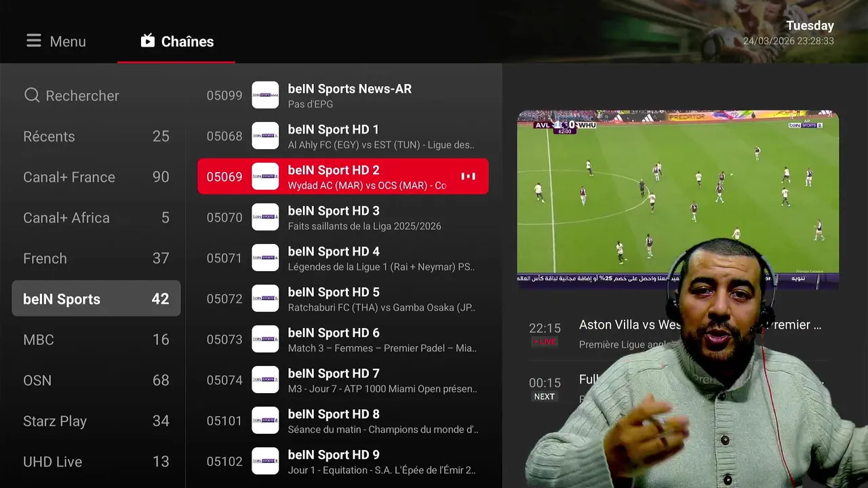
Task: Open the hamburger Menu icon
Action: pos(34,41)
